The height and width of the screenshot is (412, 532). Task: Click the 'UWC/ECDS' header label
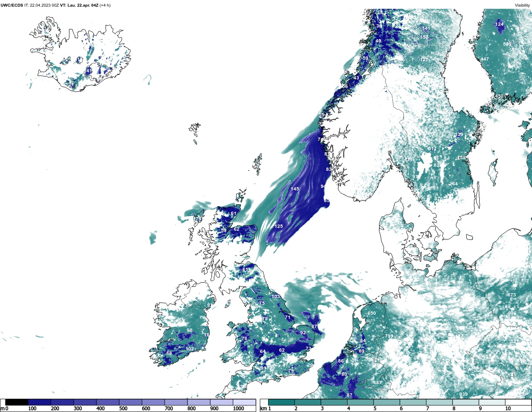(x=12, y=5)
